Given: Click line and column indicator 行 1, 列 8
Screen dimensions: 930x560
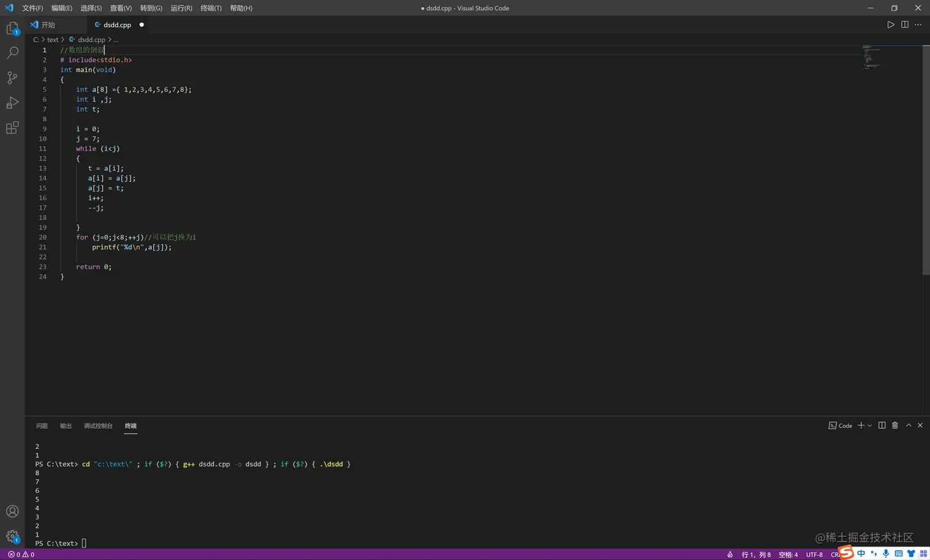Looking at the screenshot, I should (756, 554).
